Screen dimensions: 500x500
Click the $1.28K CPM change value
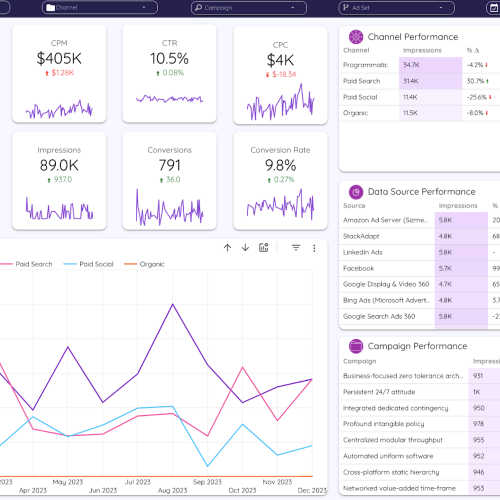(x=63, y=73)
